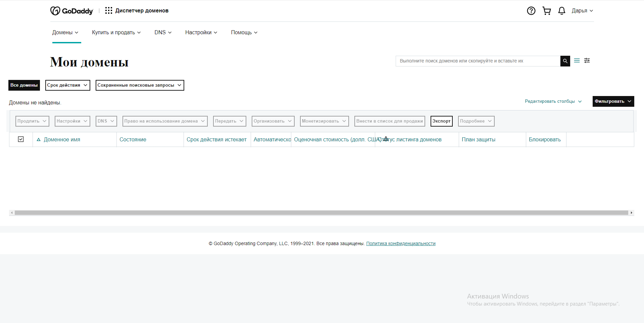Viewport: 644px width, 323px height.
Task: Open the Фильтровать dropdown
Action: (x=613, y=101)
